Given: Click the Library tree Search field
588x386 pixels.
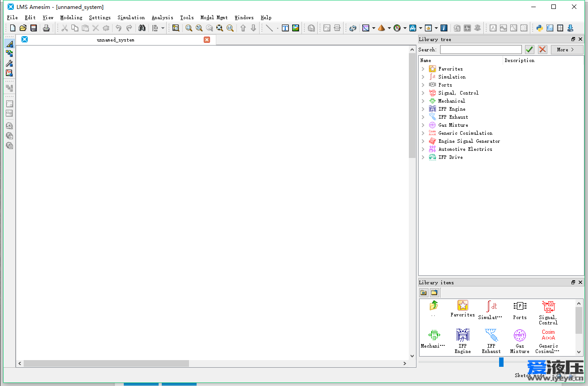Looking at the screenshot, I should [x=481, y=50].
